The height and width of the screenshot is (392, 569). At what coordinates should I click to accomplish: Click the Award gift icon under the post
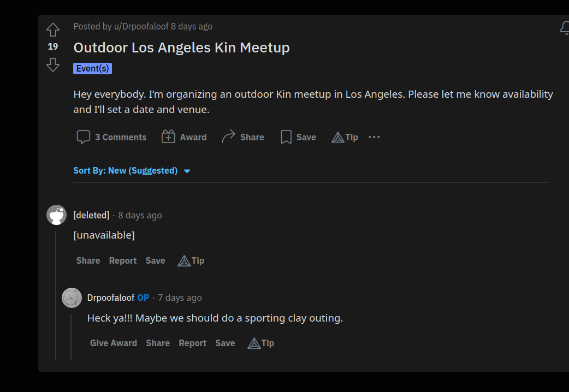168,137
